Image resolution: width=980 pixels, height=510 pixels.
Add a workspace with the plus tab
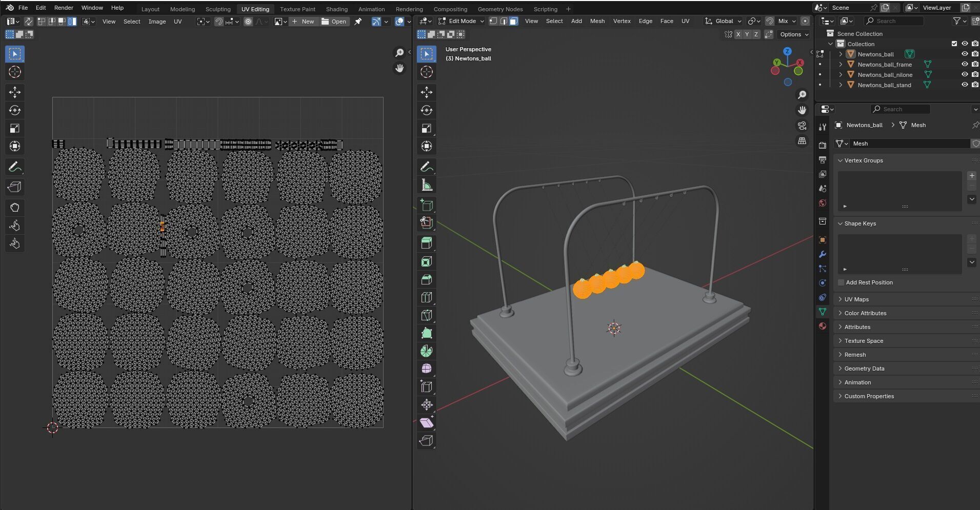click(x=568, y=9)
